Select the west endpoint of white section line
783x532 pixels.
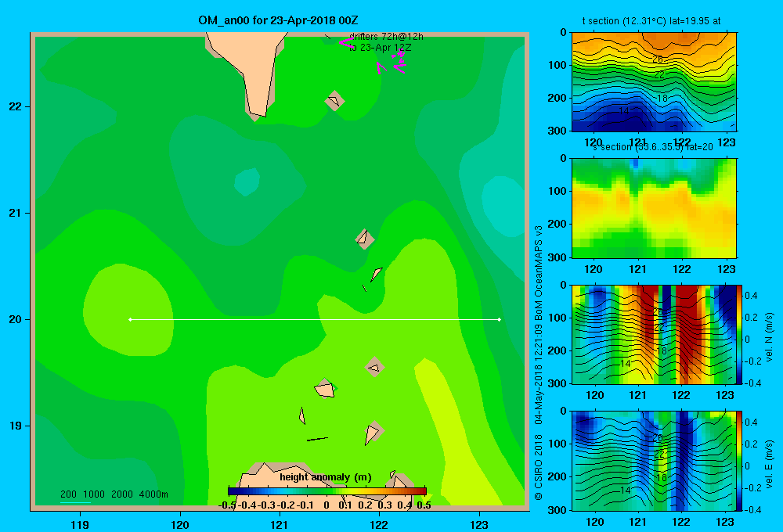(x=130, y=319)
